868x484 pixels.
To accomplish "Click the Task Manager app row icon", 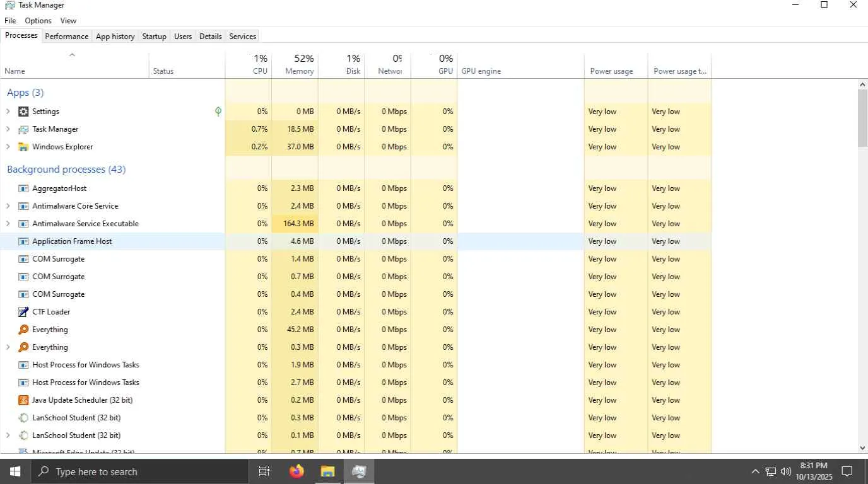I will 23,129.
